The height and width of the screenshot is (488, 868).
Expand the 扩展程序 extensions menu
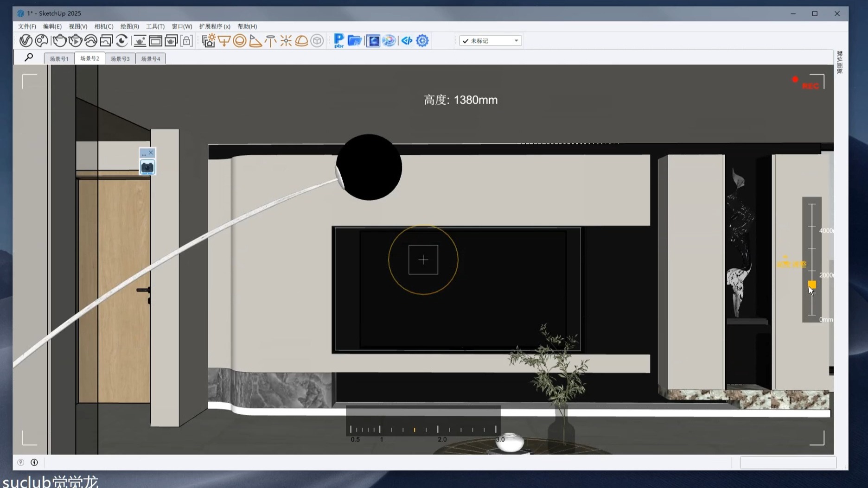tap(214, 26)
